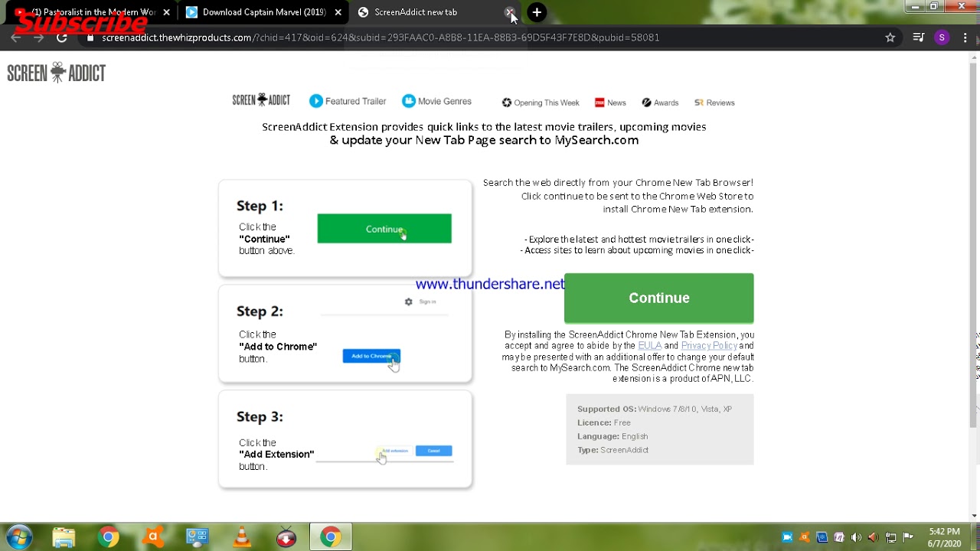Reload the current page
This screenshot has height=551, width=980.
point(62,37)
